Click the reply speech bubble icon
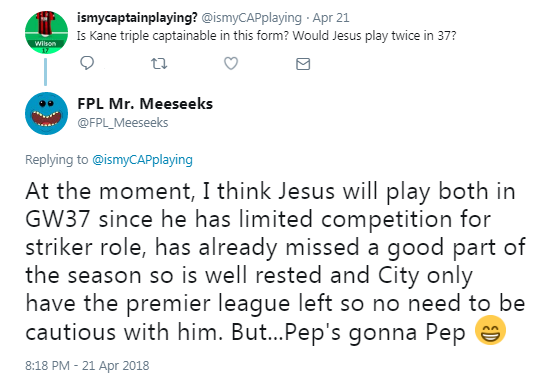Image resolution: width=551 pixels, height=380 pixels. (87, 63)
